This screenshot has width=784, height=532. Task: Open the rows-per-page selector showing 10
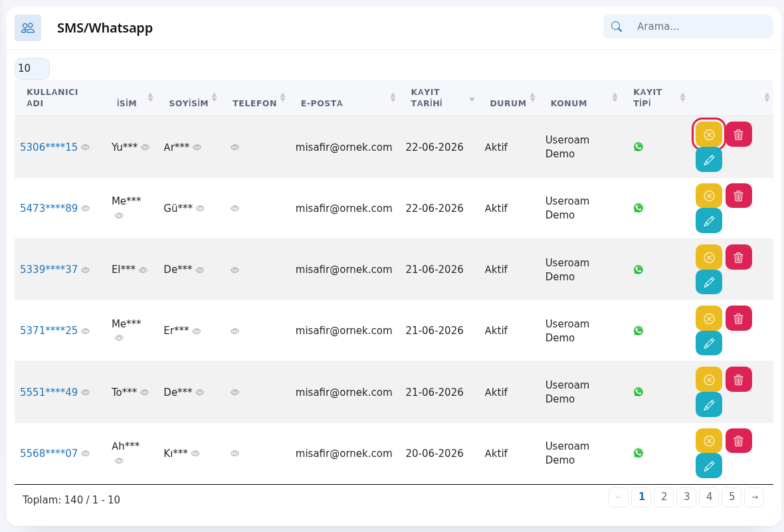(32, 68)
